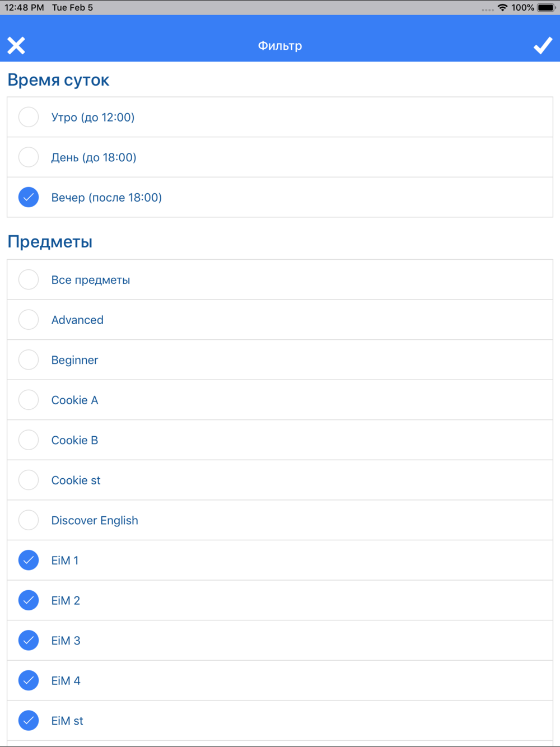Enable the Advanced subject checkbox
Image resolution: width=560 pixels, height=747 pixels.
[x=29, y=320]
